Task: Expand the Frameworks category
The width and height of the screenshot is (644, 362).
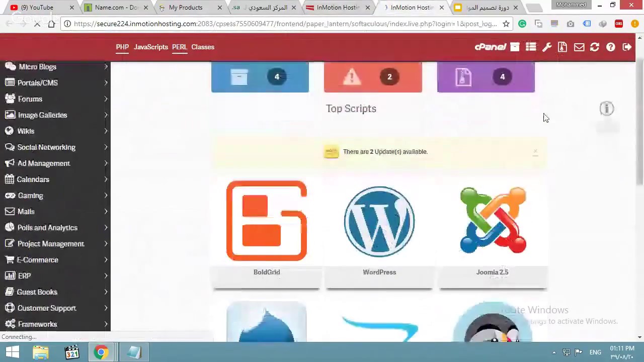Action: [55, 324]
